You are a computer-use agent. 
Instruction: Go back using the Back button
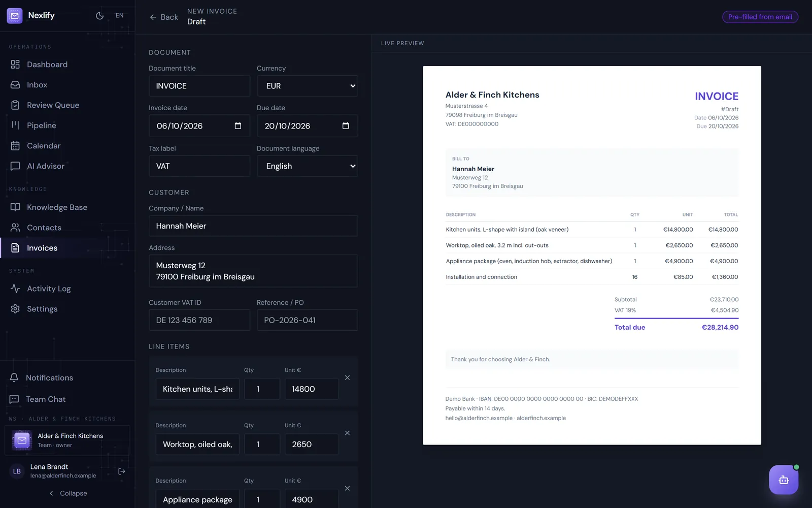tap(164, 17)
